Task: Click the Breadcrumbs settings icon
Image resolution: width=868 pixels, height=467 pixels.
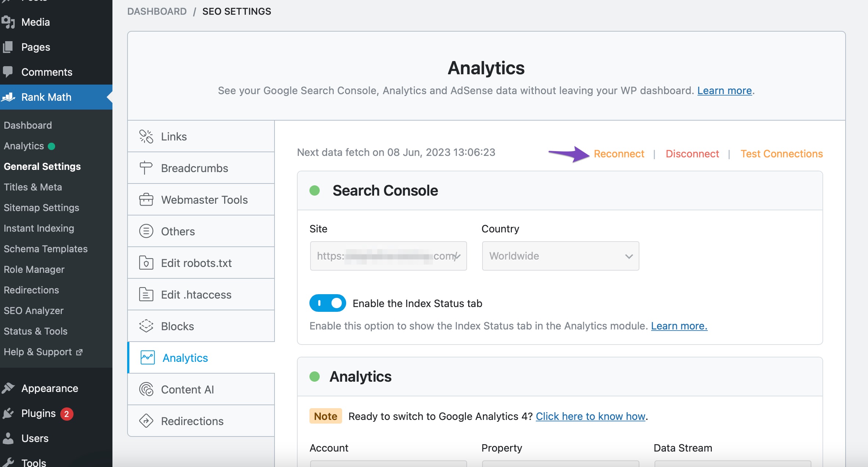Action: click(145, 168)
